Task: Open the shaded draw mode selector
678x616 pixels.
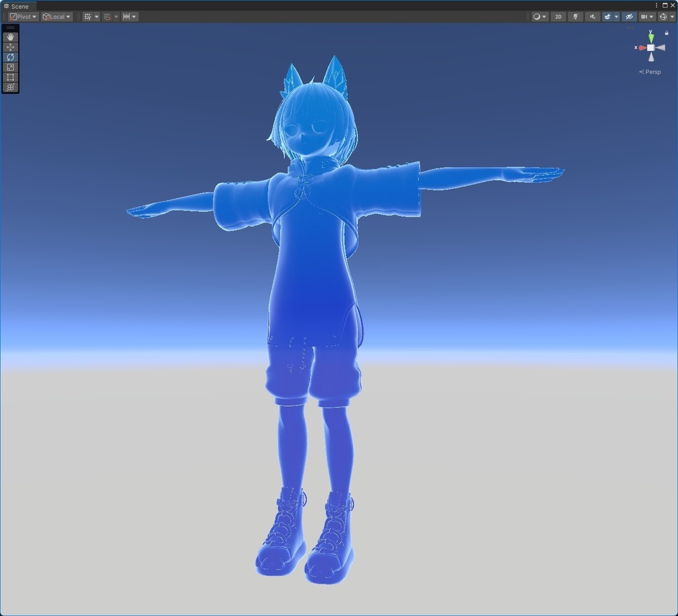Action: click(536, 17)
